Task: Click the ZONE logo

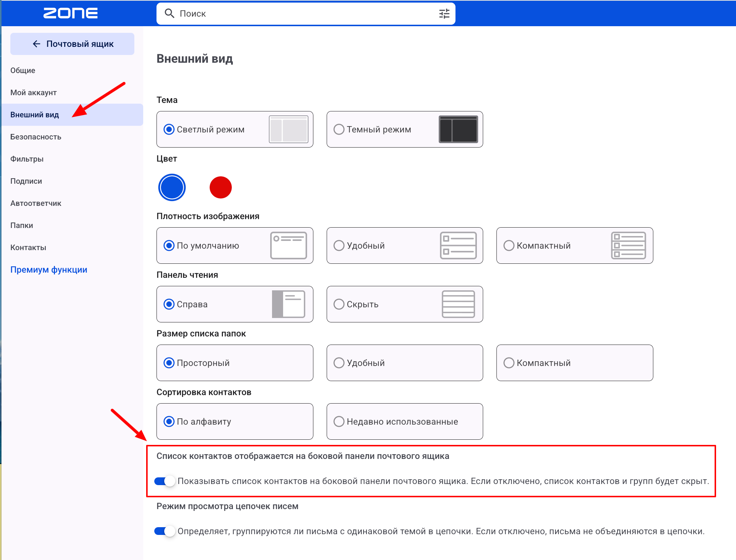Action: [70, 13]
